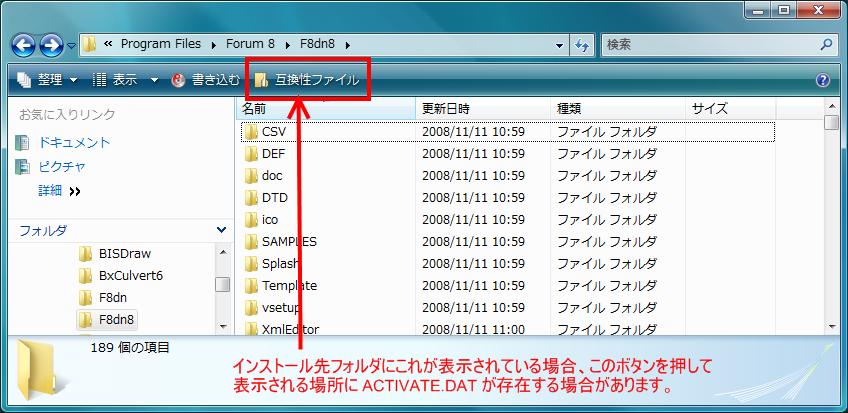Click the magnifier search icon

point(826,44)
